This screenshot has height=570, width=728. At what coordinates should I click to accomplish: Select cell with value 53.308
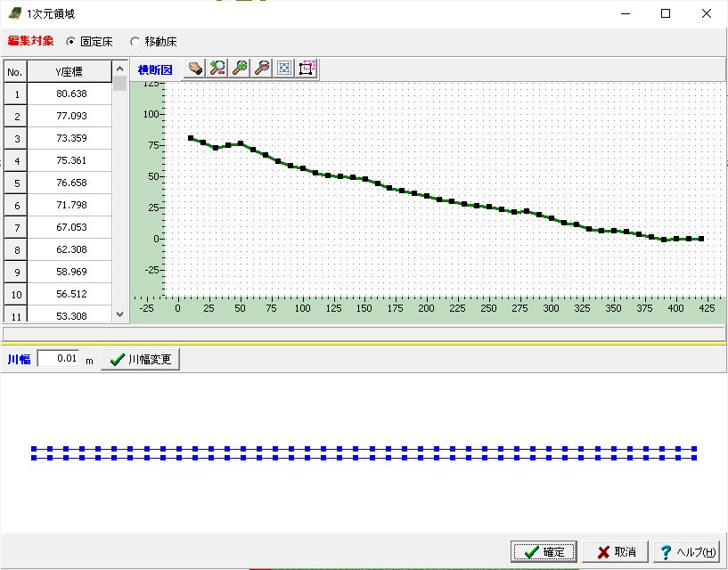coord(70,313)
